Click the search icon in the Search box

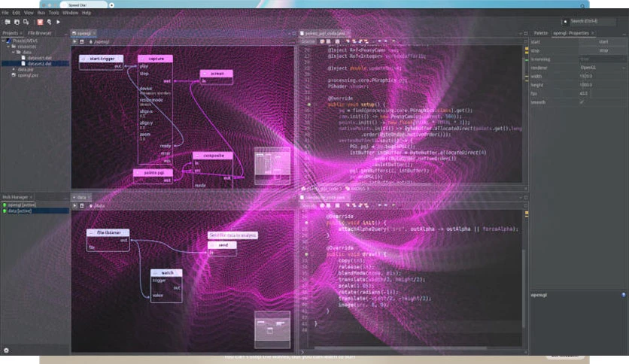tap(565, 21)
